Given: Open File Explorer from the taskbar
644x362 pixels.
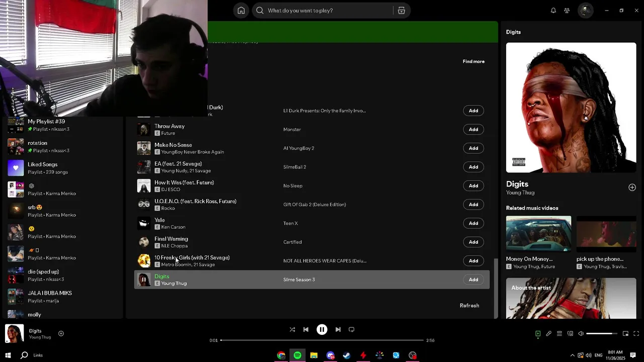Looking at the screenshot, I should tap(314, 355).
